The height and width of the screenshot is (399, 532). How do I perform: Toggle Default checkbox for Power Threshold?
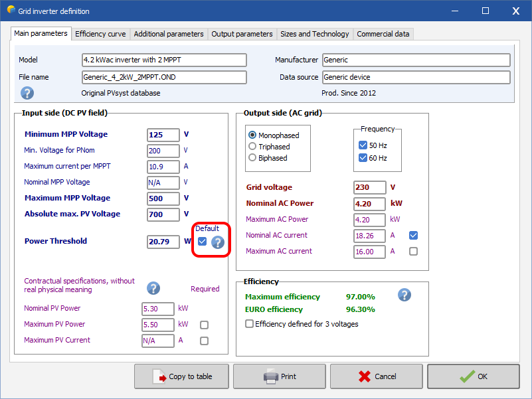tap(202, 242)
